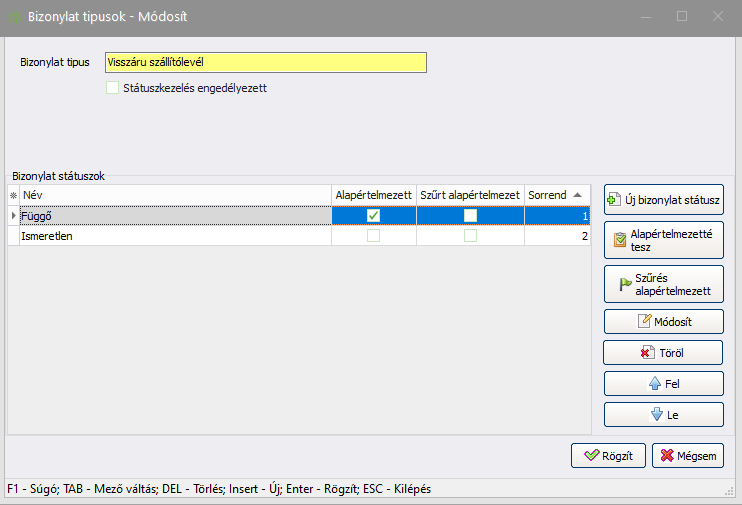This screenshot has width=742, height=505.
Task: Click the red X icon on Töröl button
Action: pyautogui.click(x=647, y=353)
